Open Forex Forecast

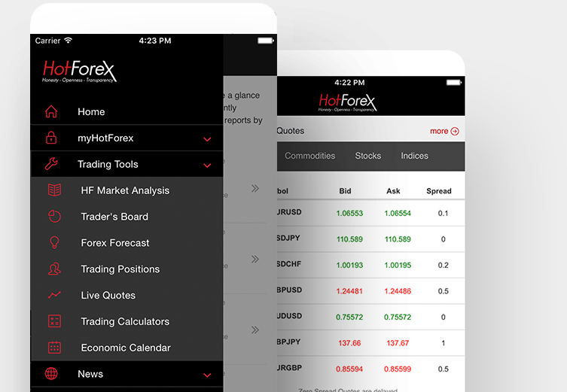pos(127,243)
